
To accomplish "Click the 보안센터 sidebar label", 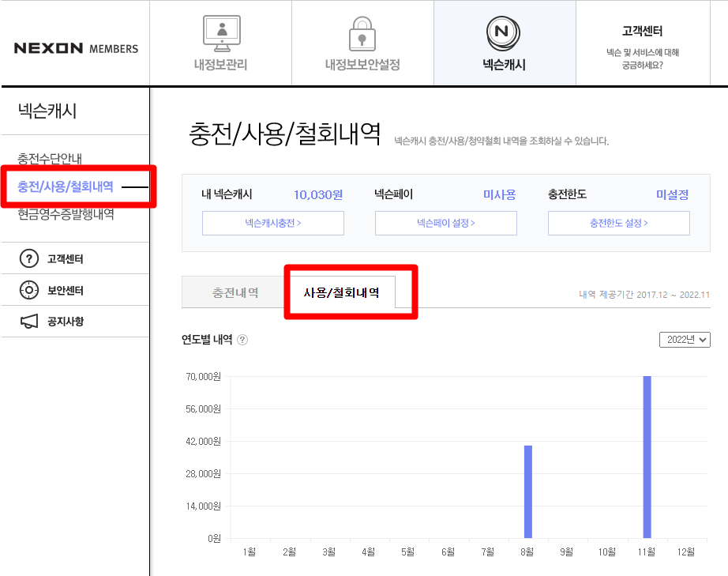I will 65,290.
